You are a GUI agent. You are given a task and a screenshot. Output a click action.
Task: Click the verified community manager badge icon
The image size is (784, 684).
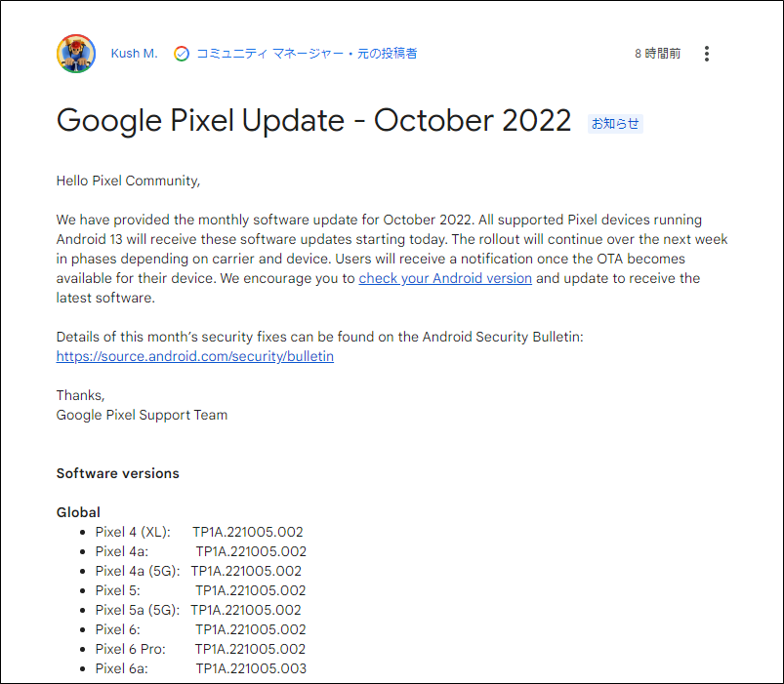(182, 54)
